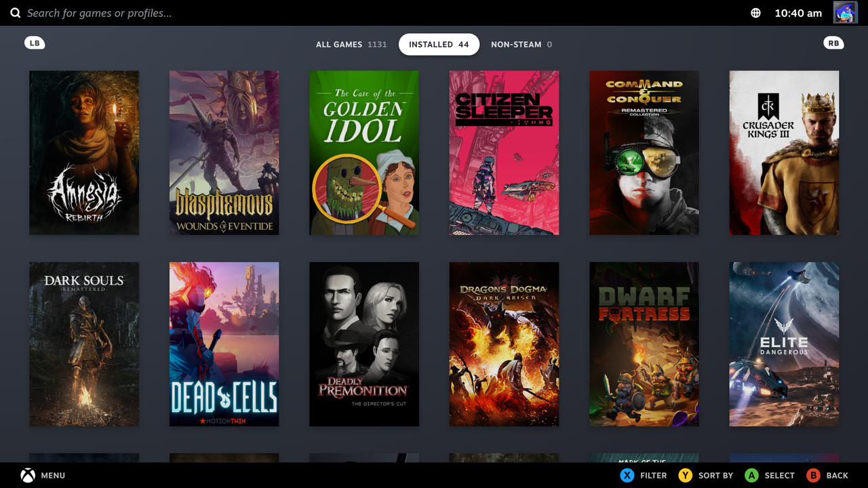This screenshot has height=488, width=868.
Task: Select Command & Conquer Remastered cover
Action: (644, 152)
